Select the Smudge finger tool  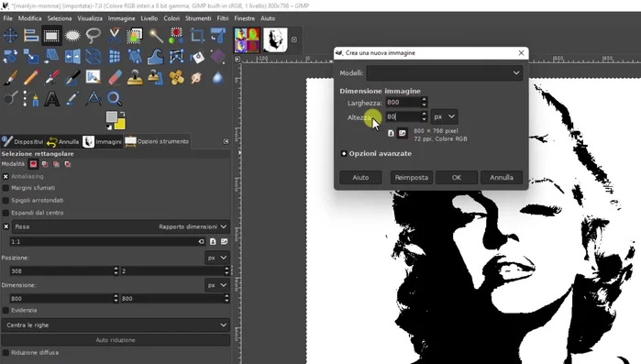[197, 77]
